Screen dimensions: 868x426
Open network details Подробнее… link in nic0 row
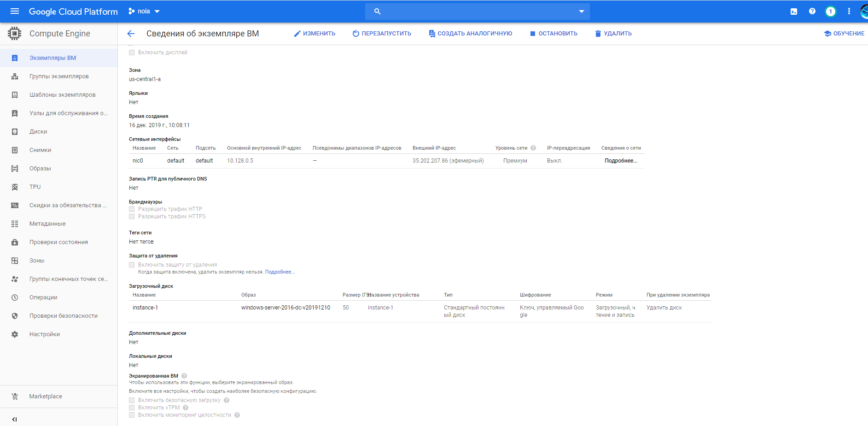tap(621, 161)
